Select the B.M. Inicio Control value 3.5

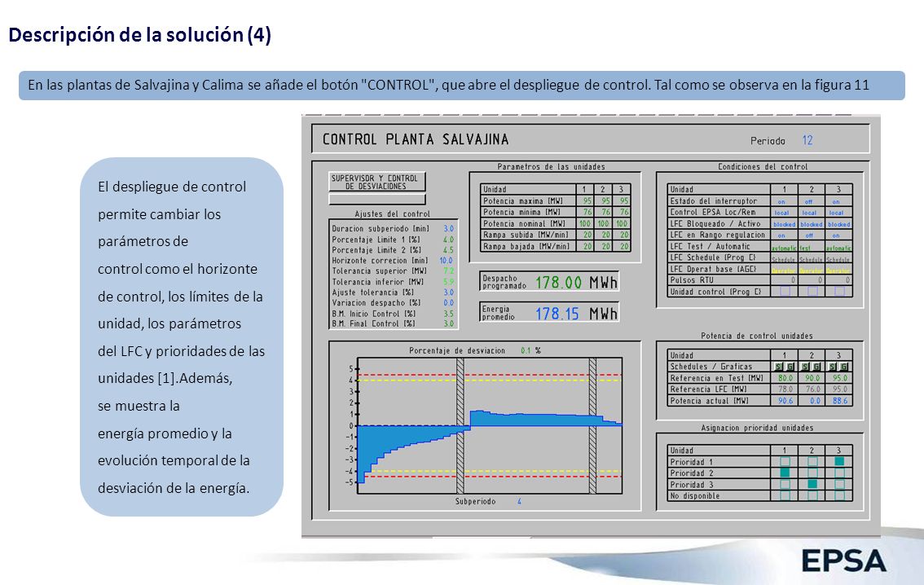[448, 314]
